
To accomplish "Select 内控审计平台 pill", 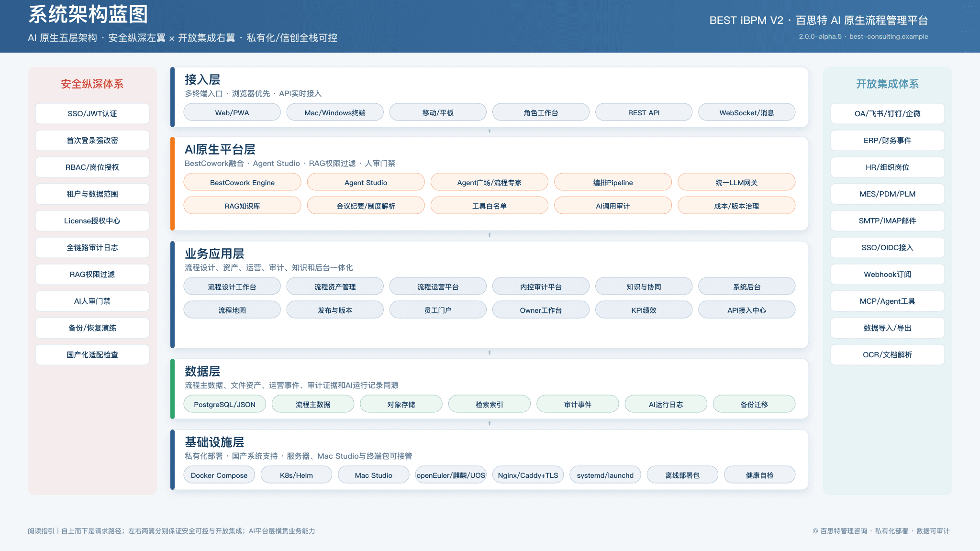I will 541,287.
